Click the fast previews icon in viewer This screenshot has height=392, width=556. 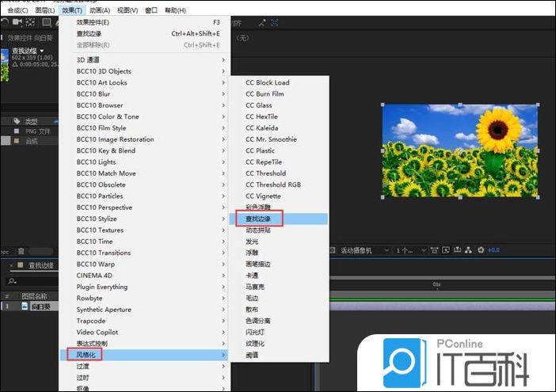(x=446, y=250)
